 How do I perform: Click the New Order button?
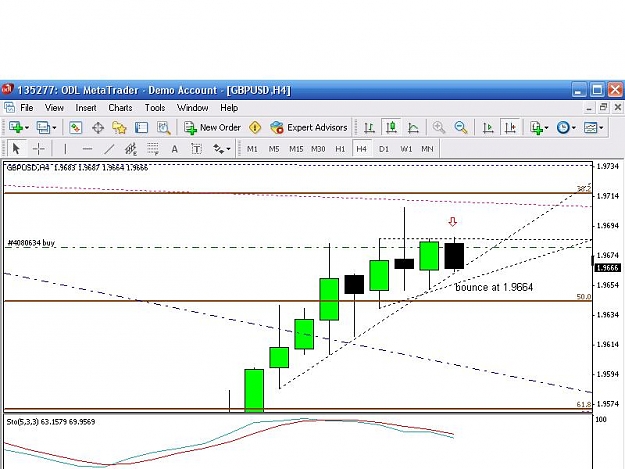point(212,128)
